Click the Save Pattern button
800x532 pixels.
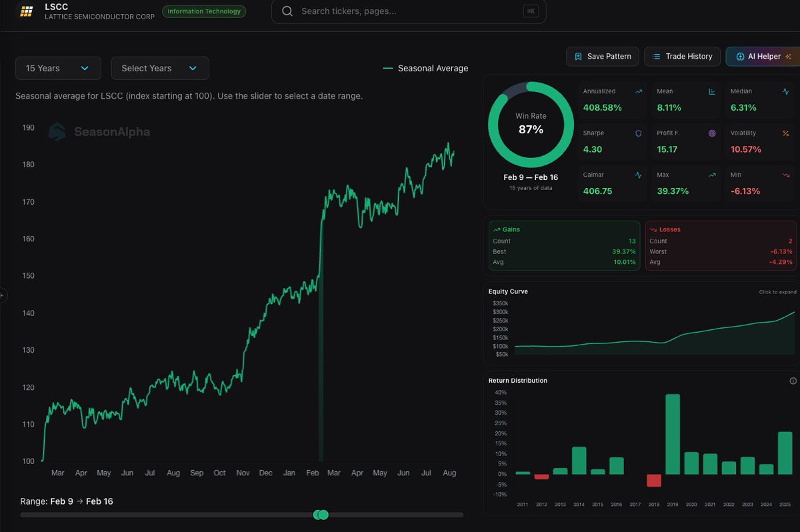pos(602,56)
